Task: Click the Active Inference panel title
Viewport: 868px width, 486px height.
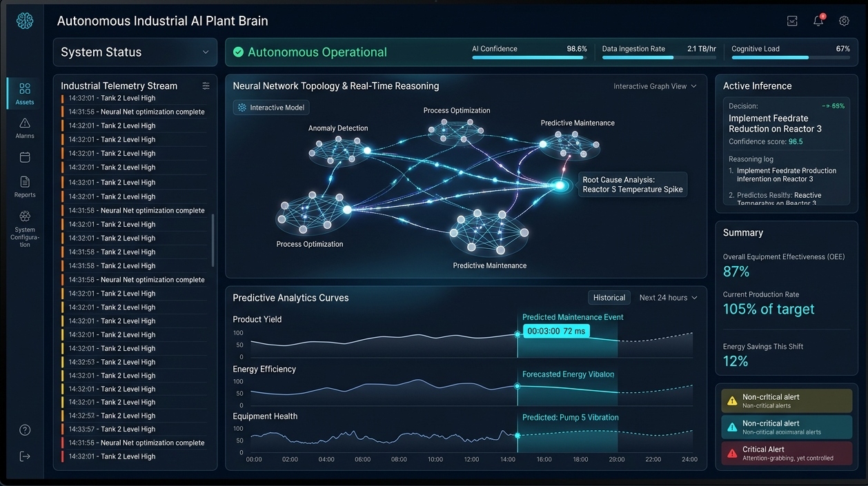Action: (757, 86)
